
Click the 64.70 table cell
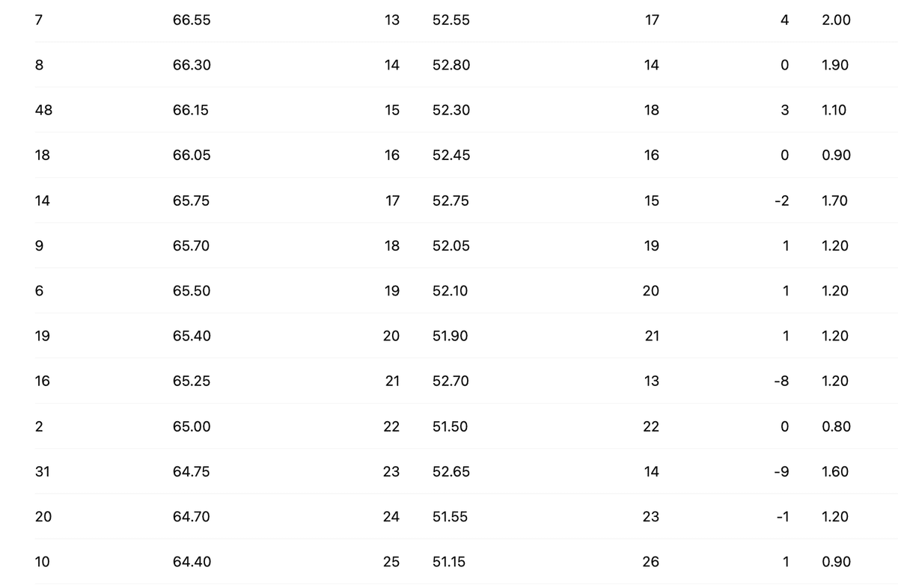coord(192,516)
